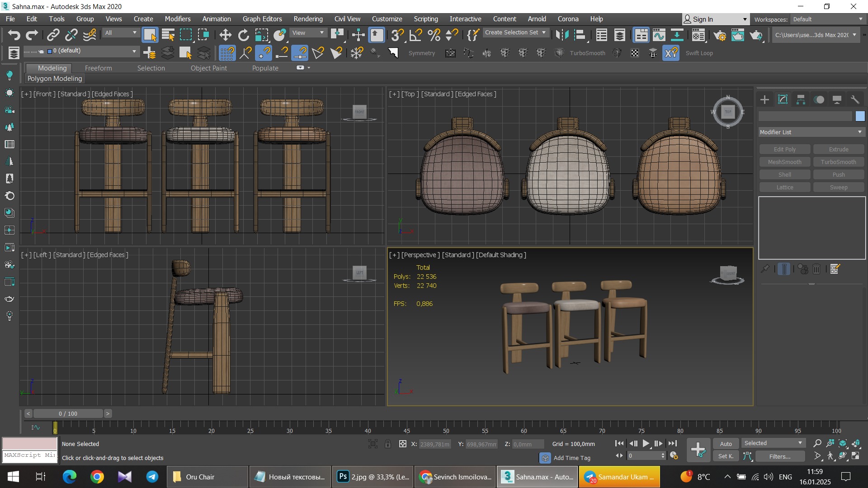Open the Curve Editor
The image size is (868, 488).
click(x=659, y=35)
